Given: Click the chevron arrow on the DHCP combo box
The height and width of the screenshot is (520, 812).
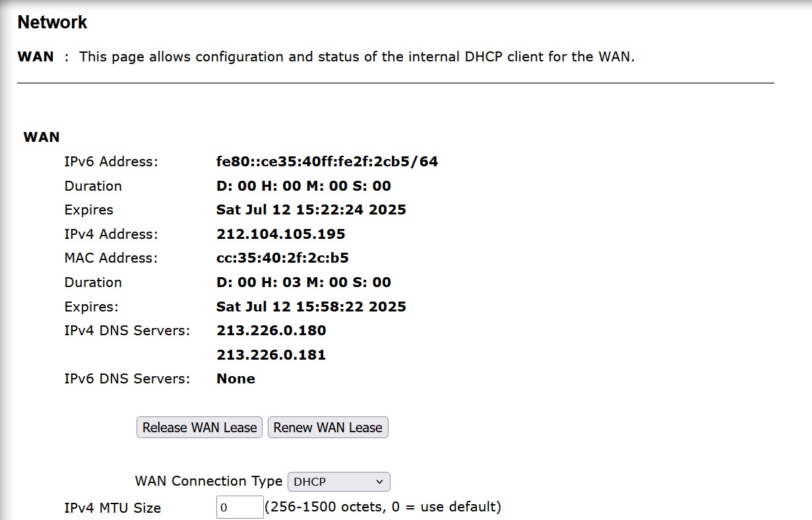Looking at the screenshot, I should coord(379,482).
